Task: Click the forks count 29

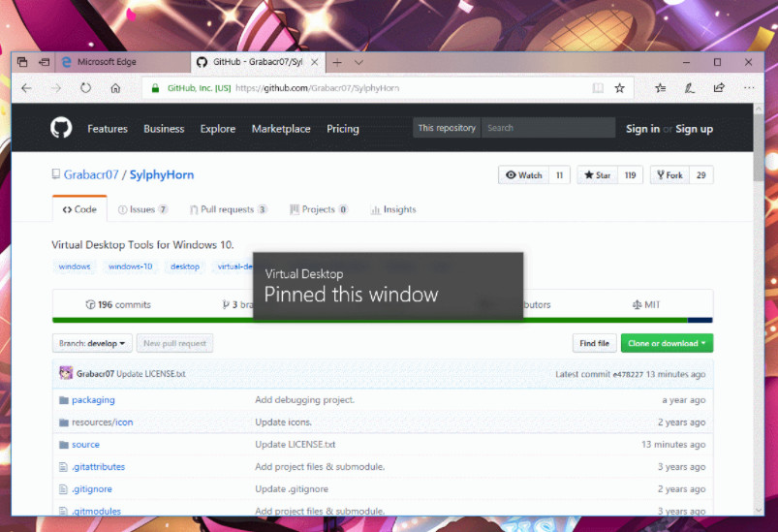Action: [x=701, y=174]
